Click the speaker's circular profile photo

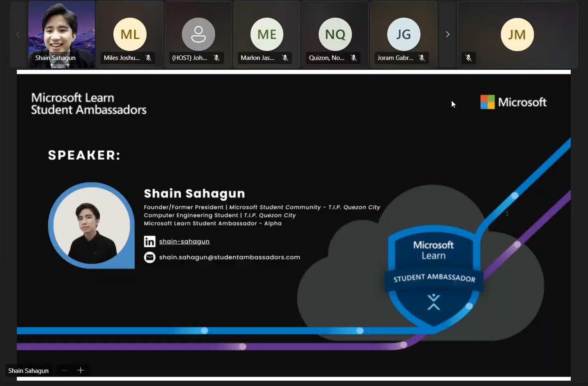click(91, 225)
